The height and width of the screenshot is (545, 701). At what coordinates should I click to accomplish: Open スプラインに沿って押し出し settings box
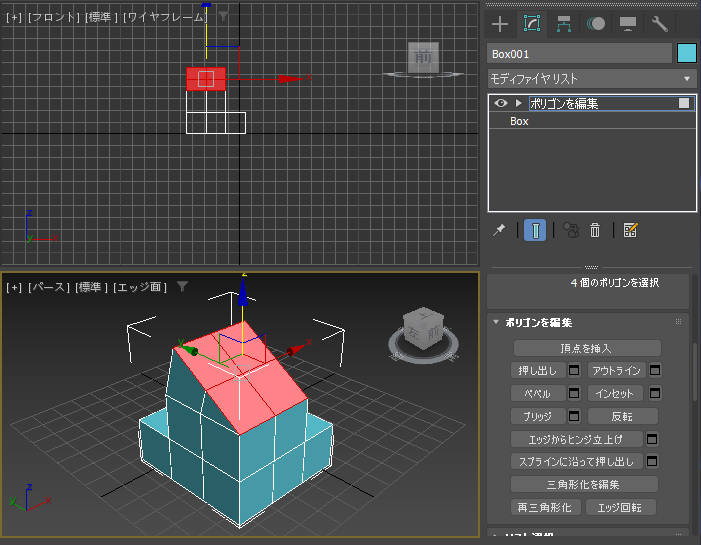coord(652,461)
